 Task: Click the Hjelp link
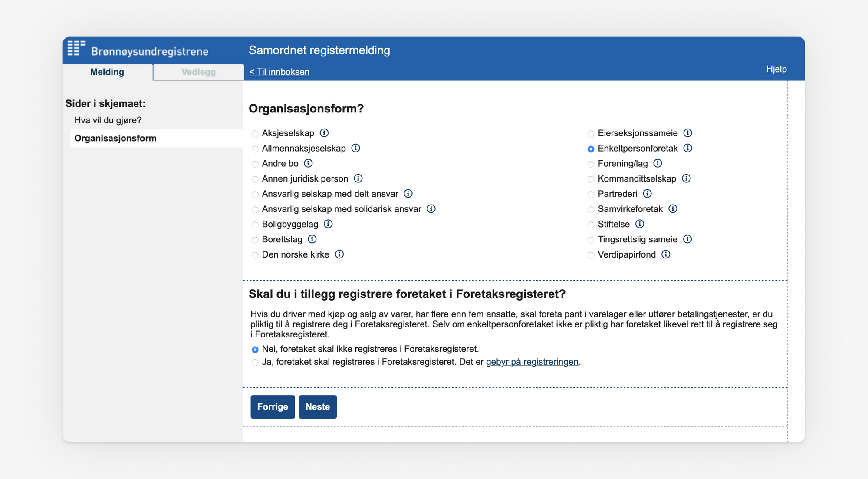pos(776,69)
